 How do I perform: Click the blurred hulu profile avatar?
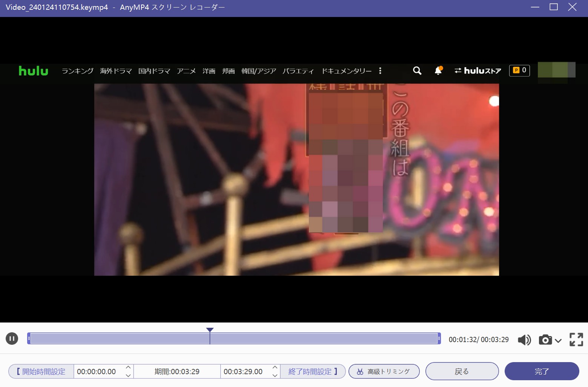pos(556,70)
